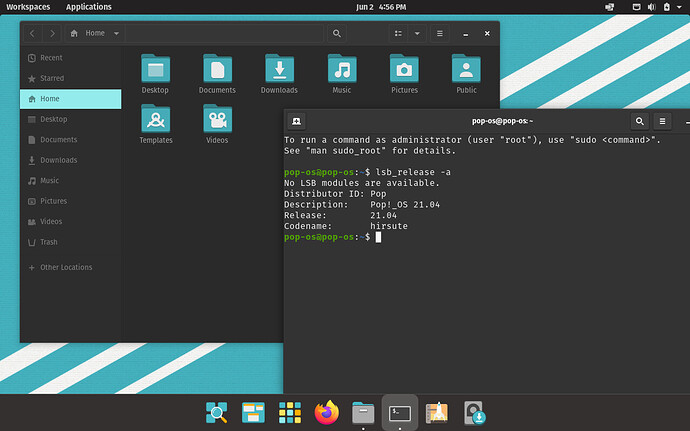This screenshot has width=690, height=431.
Task: Open the clock Jun 2 4:56 PM
Action: tap(381, 7)
